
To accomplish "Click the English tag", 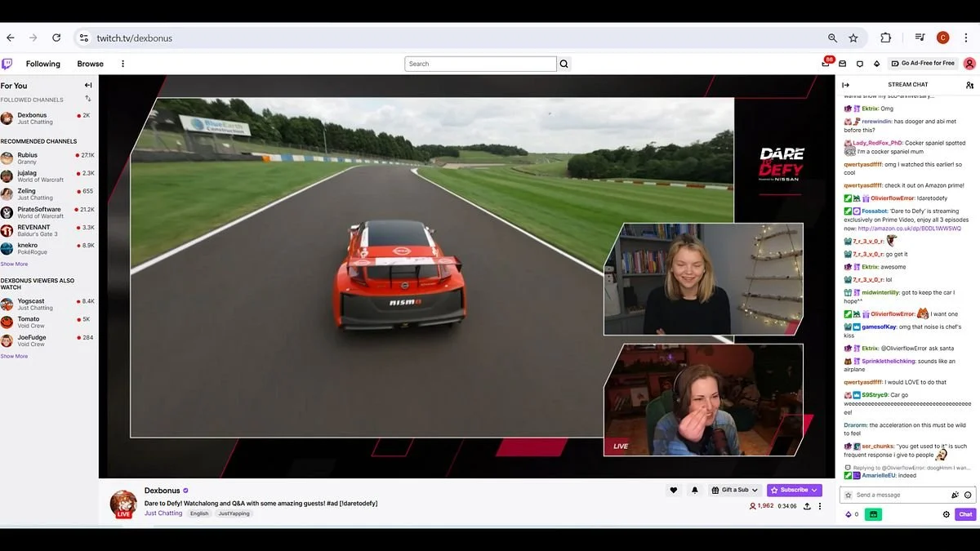I will tap(199, 513).
